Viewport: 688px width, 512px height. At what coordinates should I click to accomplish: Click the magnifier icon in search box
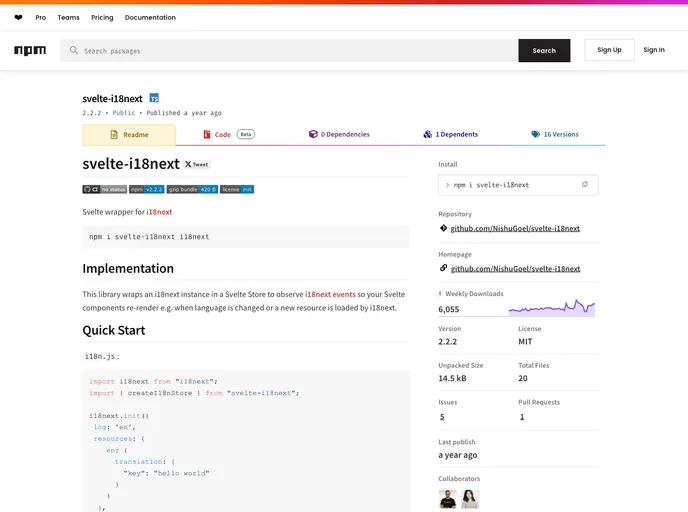pos(74,50)
